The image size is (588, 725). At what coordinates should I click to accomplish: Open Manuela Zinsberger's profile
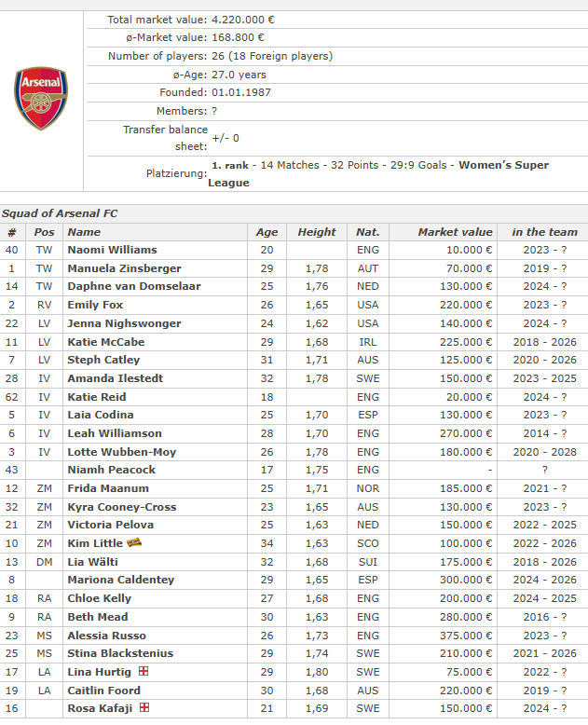(x=124, y=268)
